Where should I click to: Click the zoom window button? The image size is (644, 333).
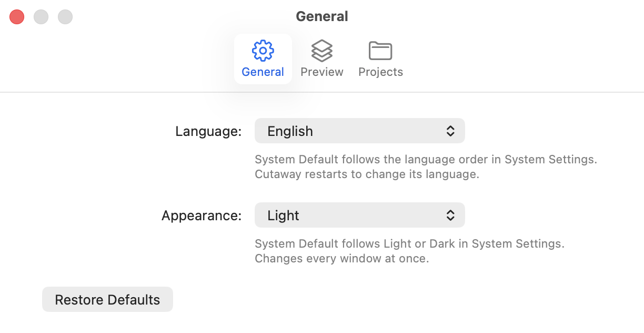65,17
